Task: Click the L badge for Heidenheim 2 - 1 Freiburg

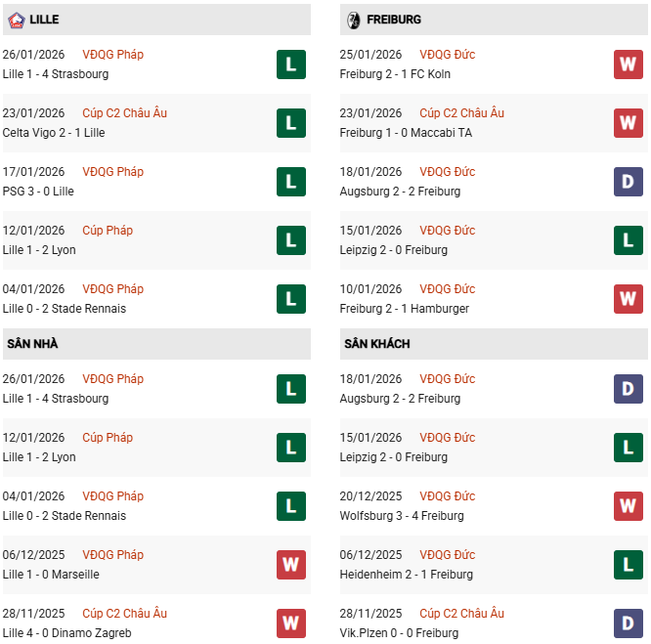Action: (628, 565)
